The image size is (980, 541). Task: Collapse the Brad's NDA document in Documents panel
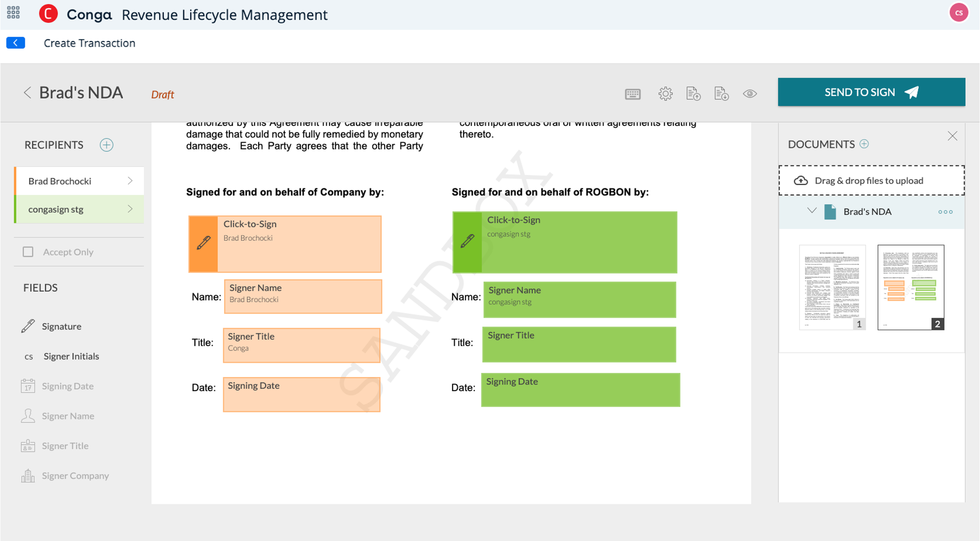[811, 211]
